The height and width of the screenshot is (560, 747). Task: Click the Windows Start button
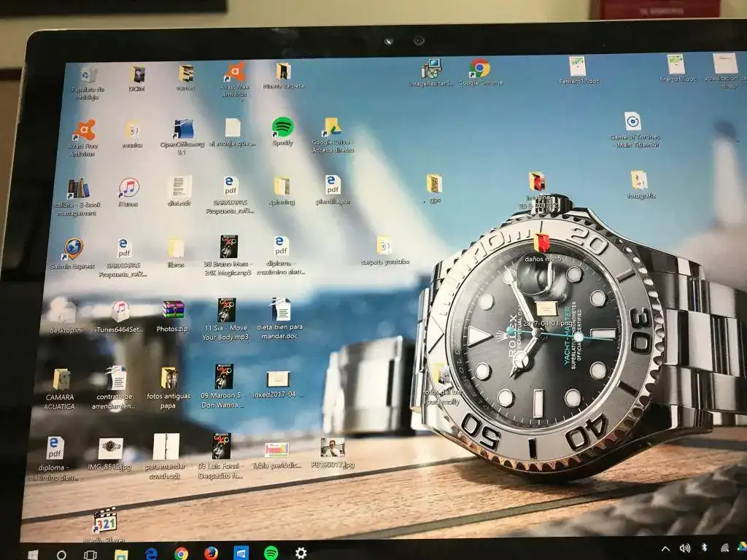[x=33, y=554]
